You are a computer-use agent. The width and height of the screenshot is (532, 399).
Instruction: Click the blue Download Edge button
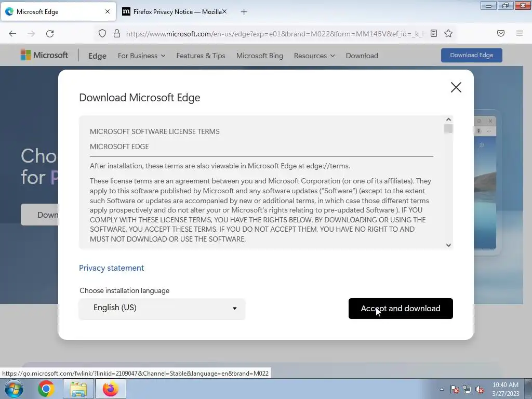472,55
